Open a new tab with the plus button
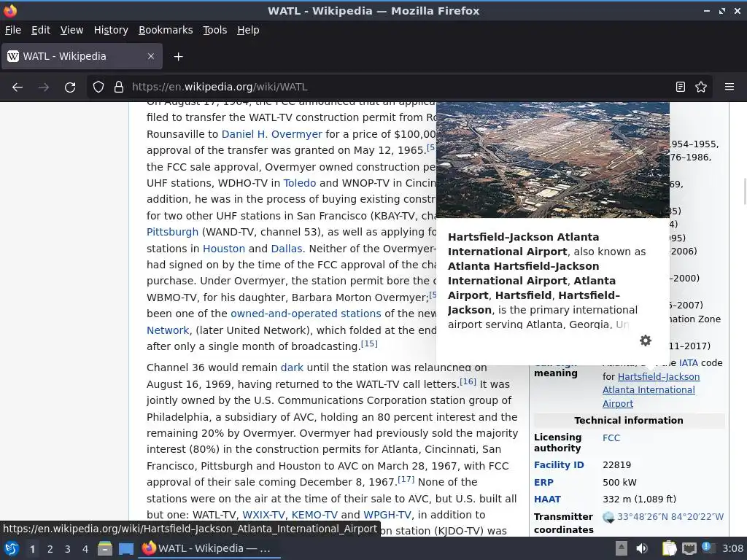 pos(178,57)
